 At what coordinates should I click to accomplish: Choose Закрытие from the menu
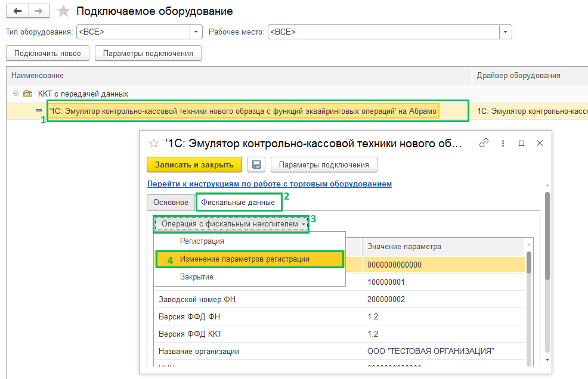pos(197,277)
